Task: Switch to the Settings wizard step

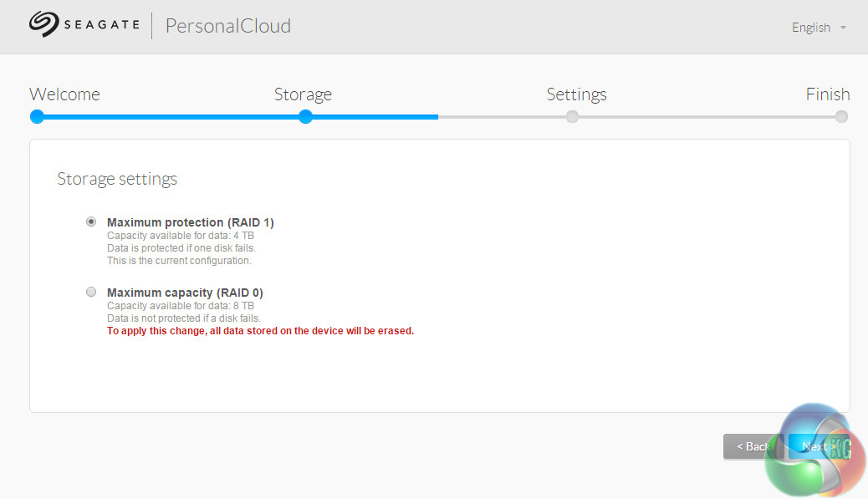Action: coord(576,94)
